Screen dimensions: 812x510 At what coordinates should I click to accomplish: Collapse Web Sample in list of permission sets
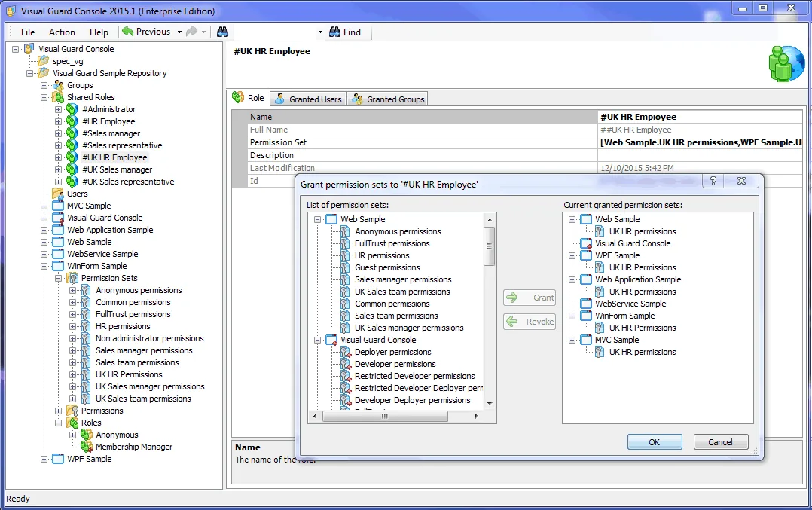click(x=317, y=219)
